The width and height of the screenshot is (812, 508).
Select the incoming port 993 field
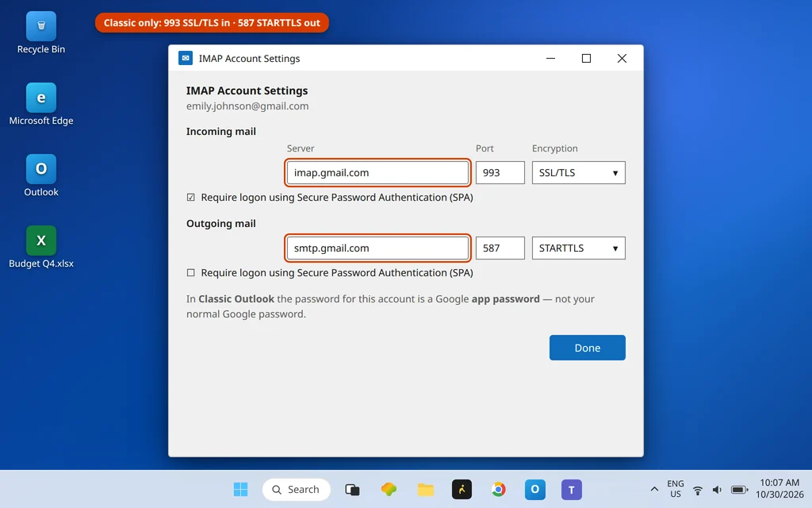500,172
